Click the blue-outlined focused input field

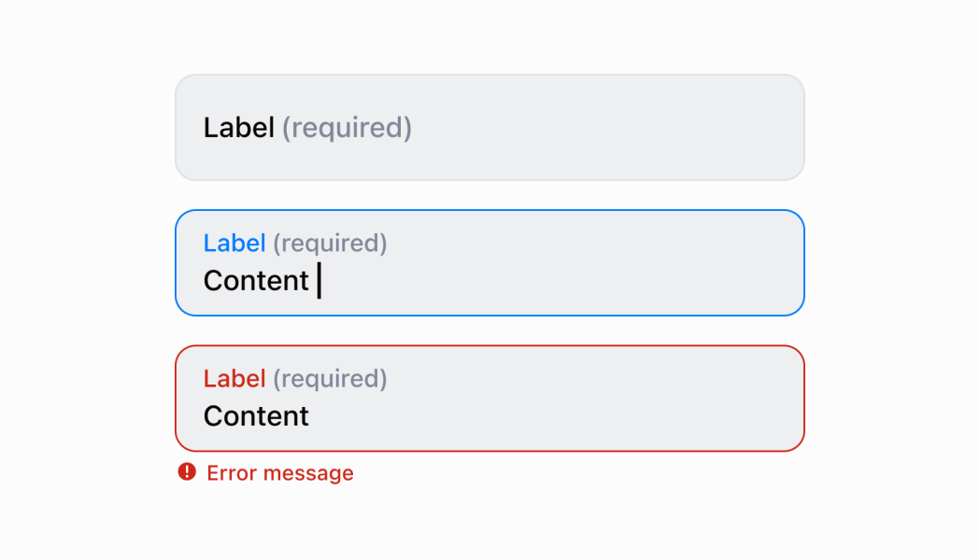tap(489, 263)
